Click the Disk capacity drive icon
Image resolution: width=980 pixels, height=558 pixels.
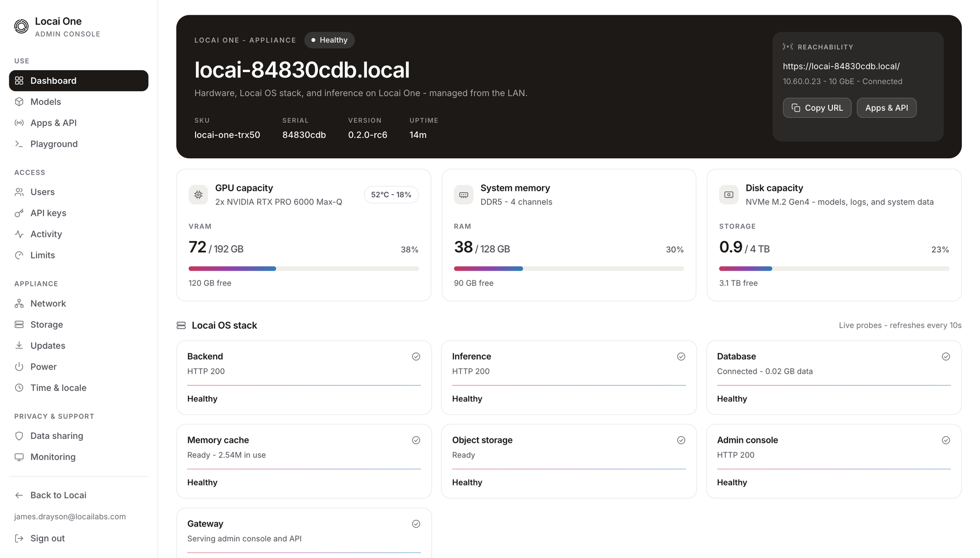pyautogui.click(x=729, y=195)
